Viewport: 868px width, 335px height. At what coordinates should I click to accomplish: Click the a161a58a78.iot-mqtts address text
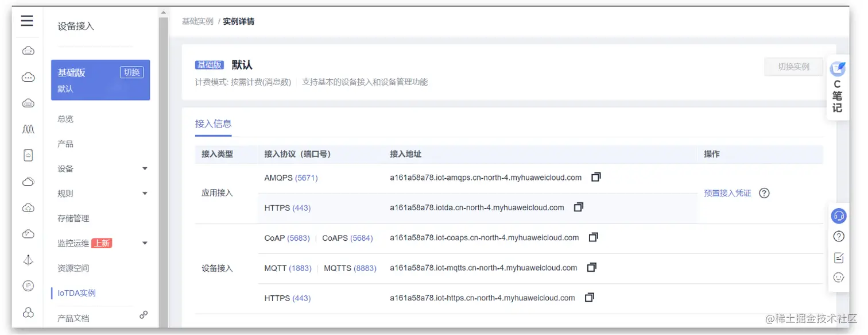483,268
